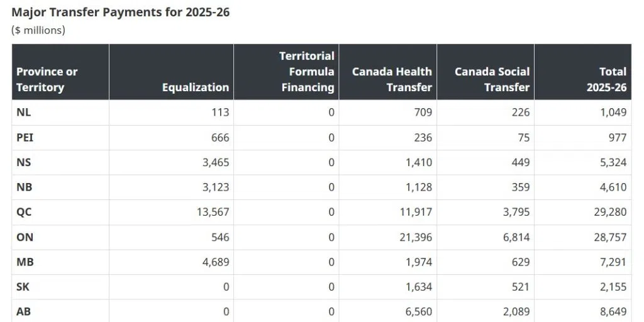Image resolution: width=644 pixels, height=322 pixels.
Task: Click the Canada Social Transfer column header
Action: pyautogui.click(x=492, y=79)
